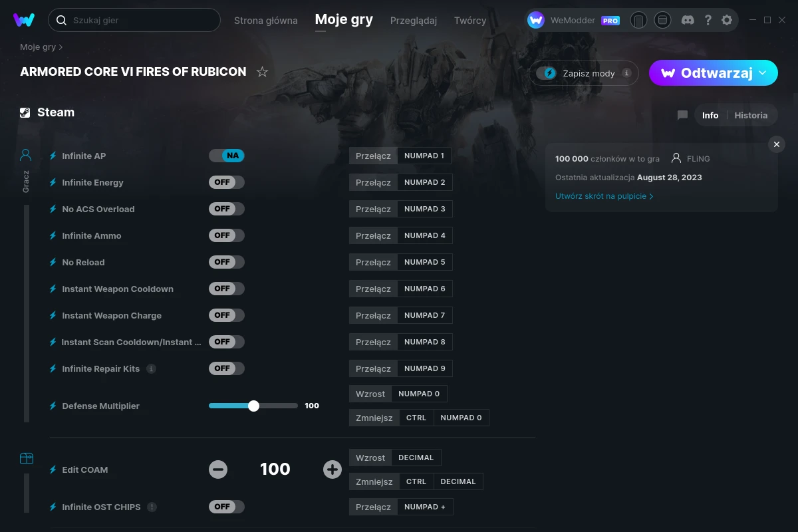798x532 pixels.
Task: Select the Gracz player category icon
Action: coord(26,156)
